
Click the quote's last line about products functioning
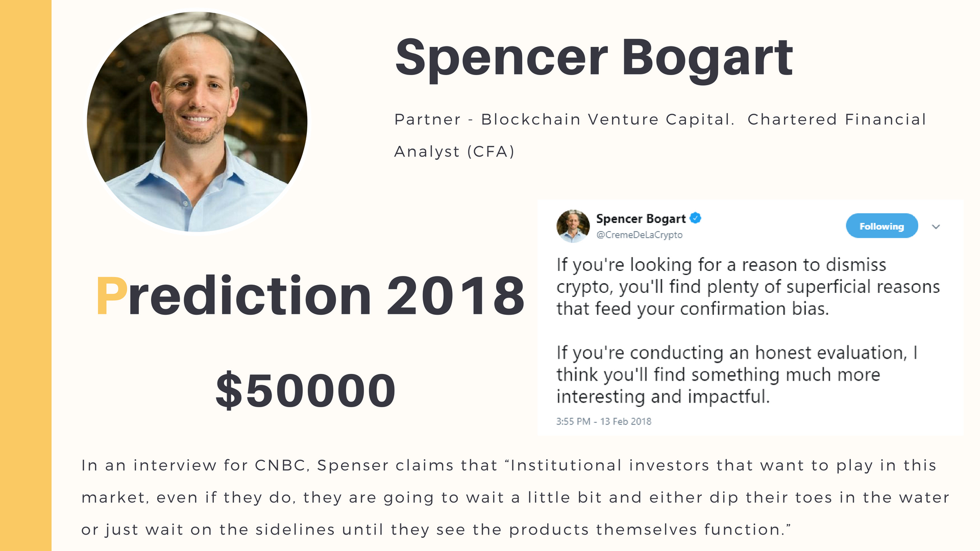[x=436, y=530]
